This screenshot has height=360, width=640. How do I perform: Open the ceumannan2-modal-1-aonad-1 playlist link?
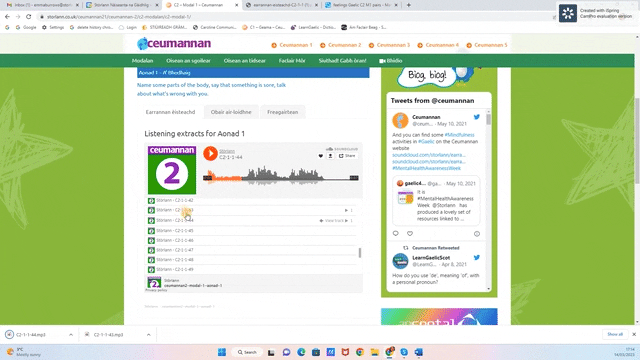coord(193,285)
